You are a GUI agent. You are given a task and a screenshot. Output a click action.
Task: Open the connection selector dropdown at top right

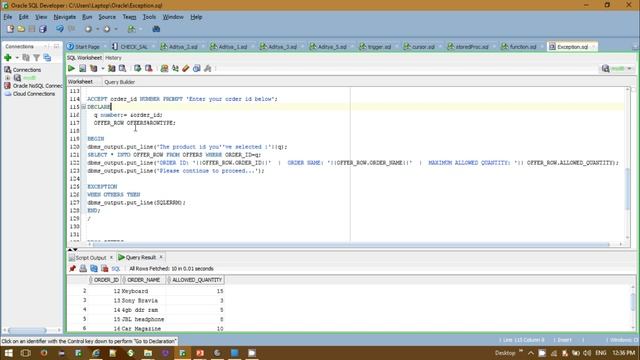pos(629,69)
